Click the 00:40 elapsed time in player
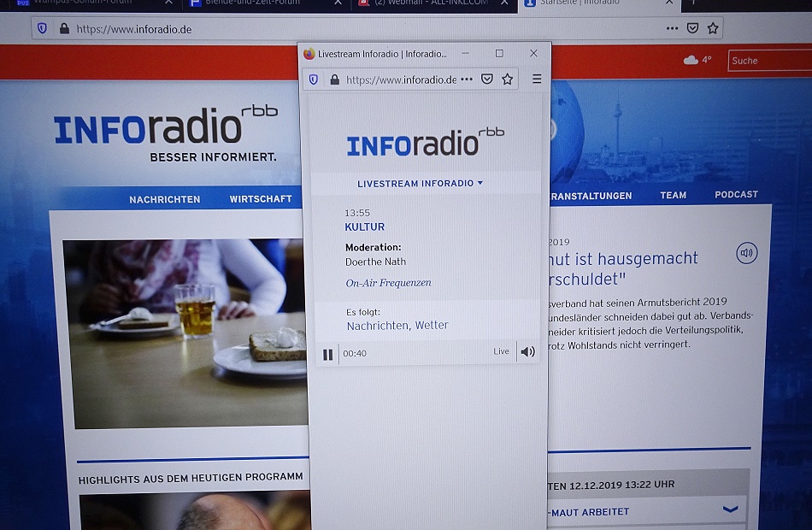Screen dimensions: 812x530 355,353
